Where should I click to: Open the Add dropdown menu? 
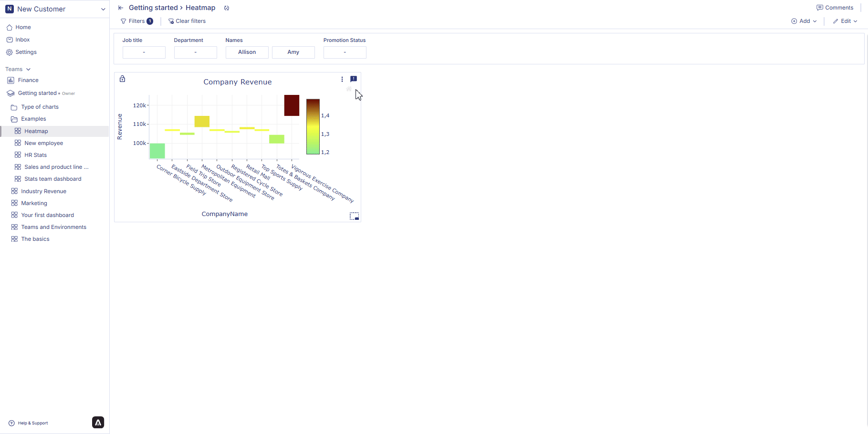tap(804, 21)
